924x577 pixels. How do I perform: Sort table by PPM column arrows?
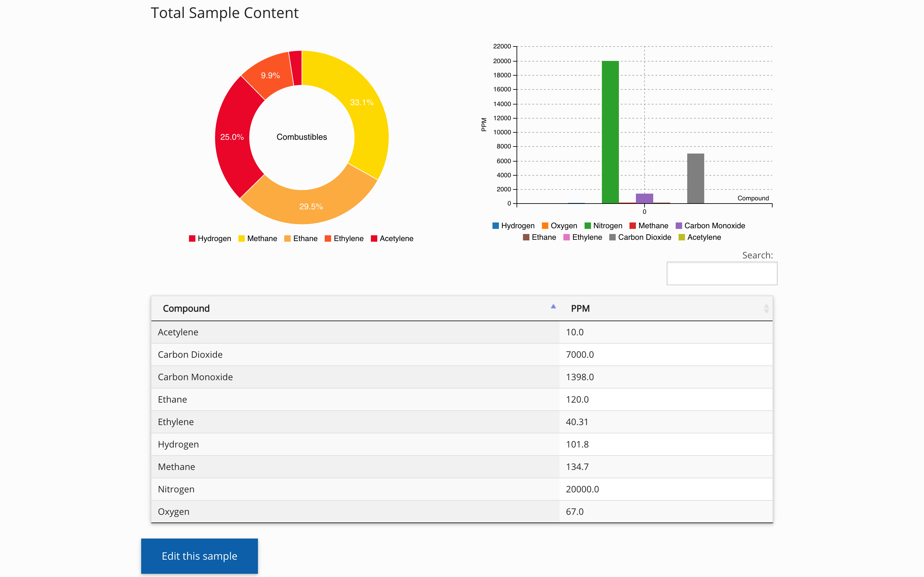(766, 309)
